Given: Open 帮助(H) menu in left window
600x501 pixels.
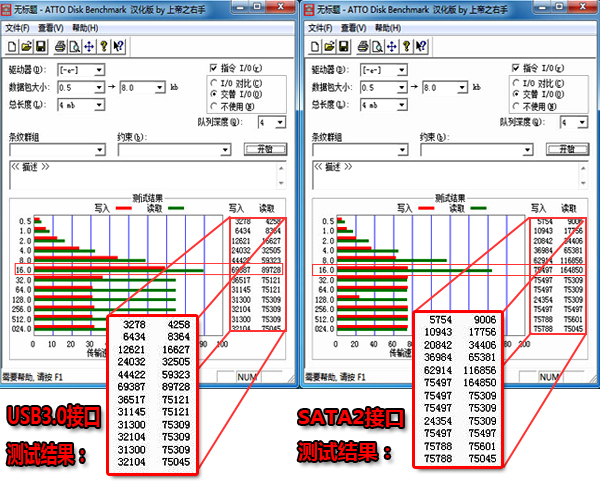Looking at the screenshot, I should coord(85,28).
